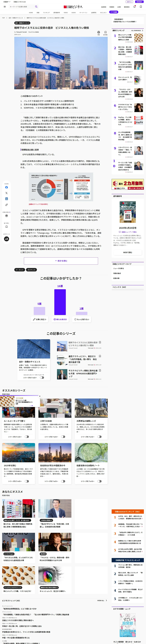This screenshot has height=644, width=146.
Task: Click the 最大2カ月無料 banner ad
Action: (128, 184)
